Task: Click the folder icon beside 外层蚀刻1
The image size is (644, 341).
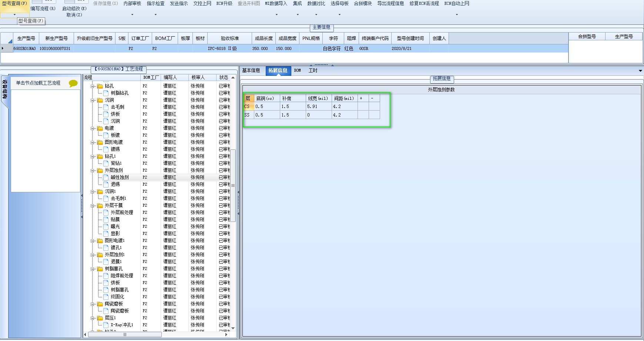Action: pos(100,255)
